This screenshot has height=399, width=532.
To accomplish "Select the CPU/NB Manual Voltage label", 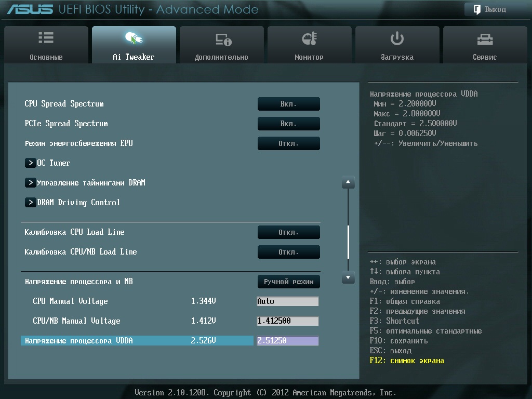I will [x=76, y=321].
